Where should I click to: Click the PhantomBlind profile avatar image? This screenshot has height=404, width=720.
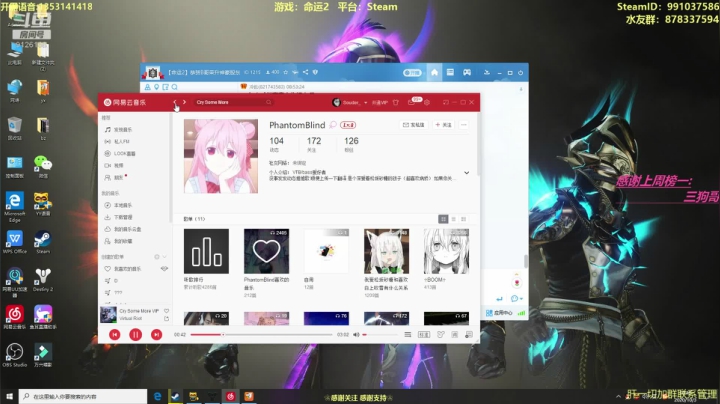(221, 156)
